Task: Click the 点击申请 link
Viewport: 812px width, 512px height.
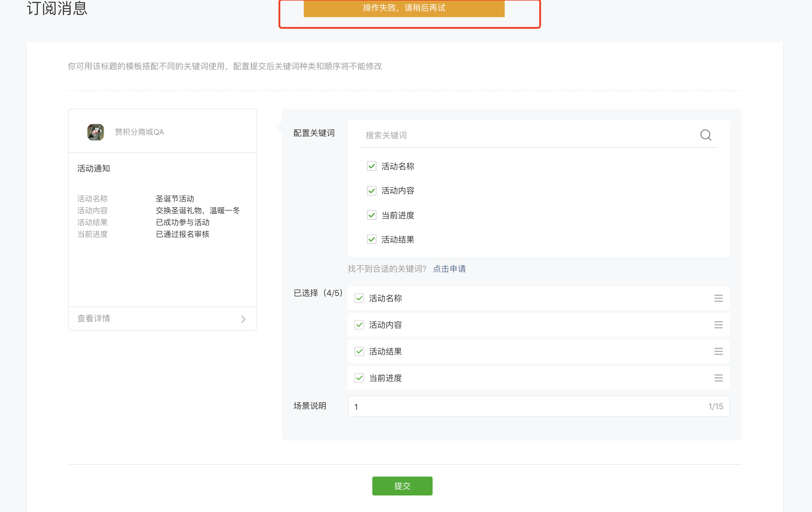Action: tap(449, 269)
